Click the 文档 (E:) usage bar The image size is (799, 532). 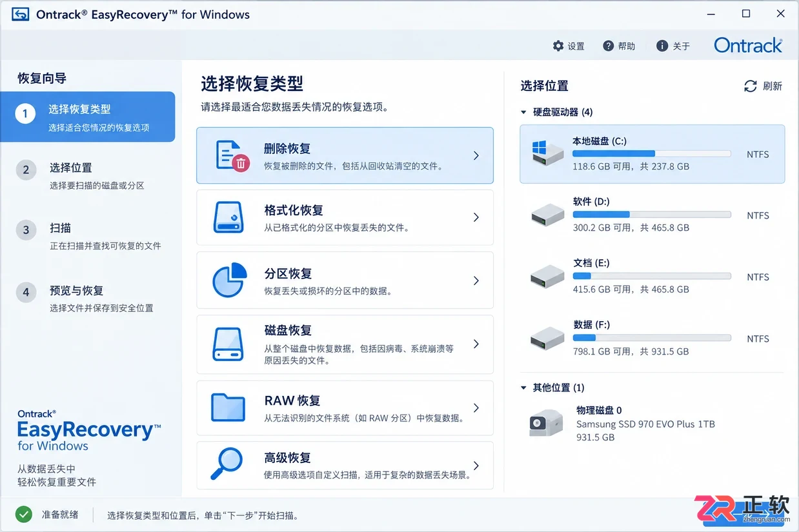tap(652, 276)
